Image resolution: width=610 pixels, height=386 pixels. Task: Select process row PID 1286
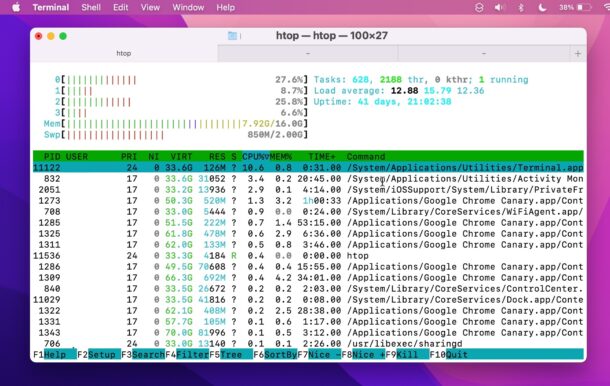(308, 267)
